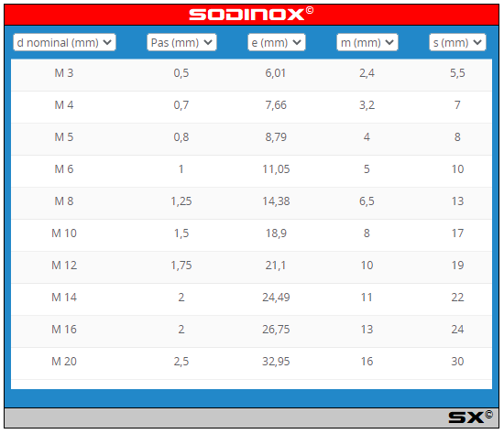Click the 32,95 value for M 20
This screenshot has width=504, height=434.
coord(276,362)
